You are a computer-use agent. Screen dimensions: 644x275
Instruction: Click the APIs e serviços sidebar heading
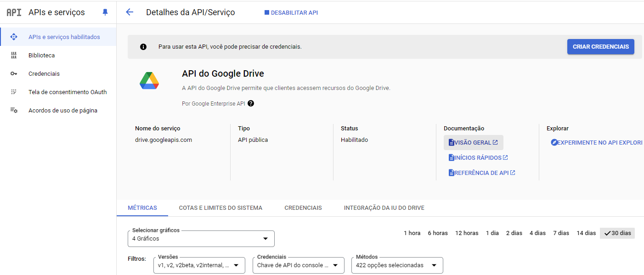click(56, 12)
